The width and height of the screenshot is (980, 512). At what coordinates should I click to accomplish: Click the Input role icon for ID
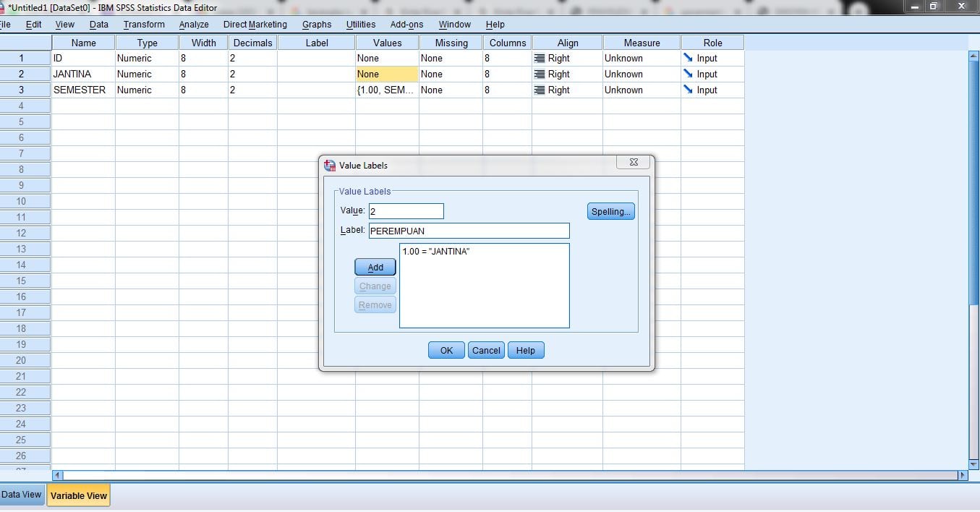[688, 58]
